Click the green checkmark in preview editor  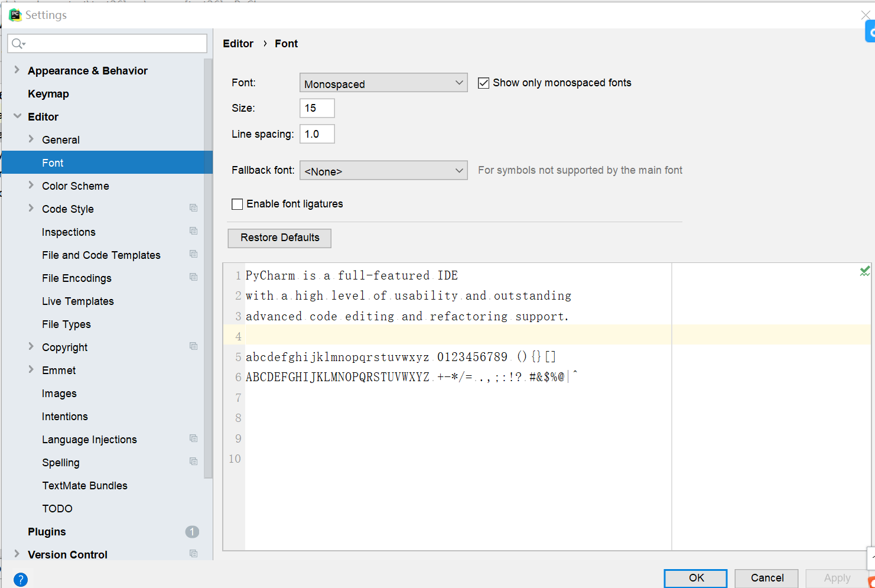865,271
